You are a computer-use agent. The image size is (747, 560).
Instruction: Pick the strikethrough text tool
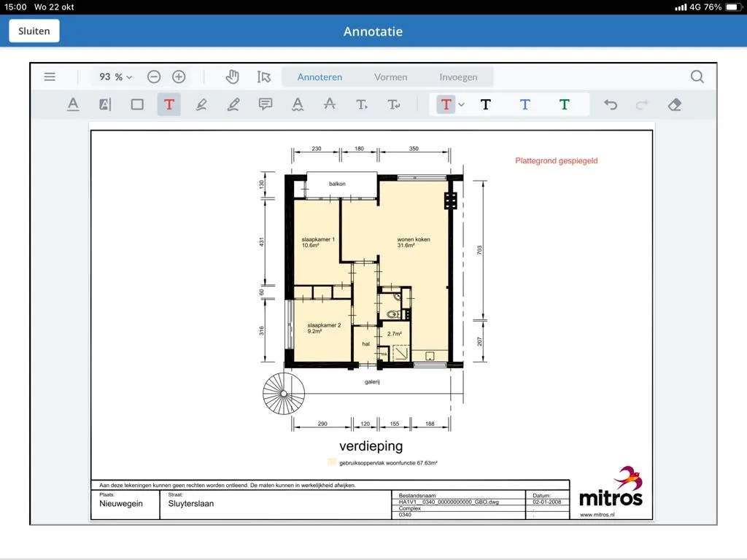tap(329, 104)
